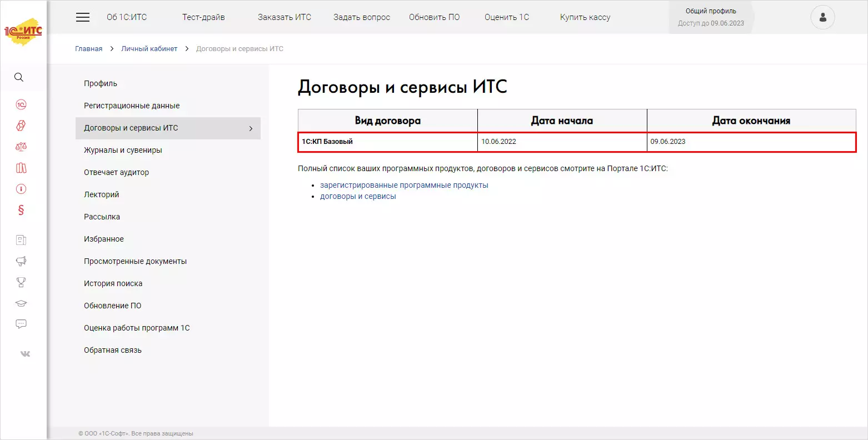This screenshot has width=868, height=440.
Task: Click the start date 10.06.2022 cell
Action: coord(562,142)
